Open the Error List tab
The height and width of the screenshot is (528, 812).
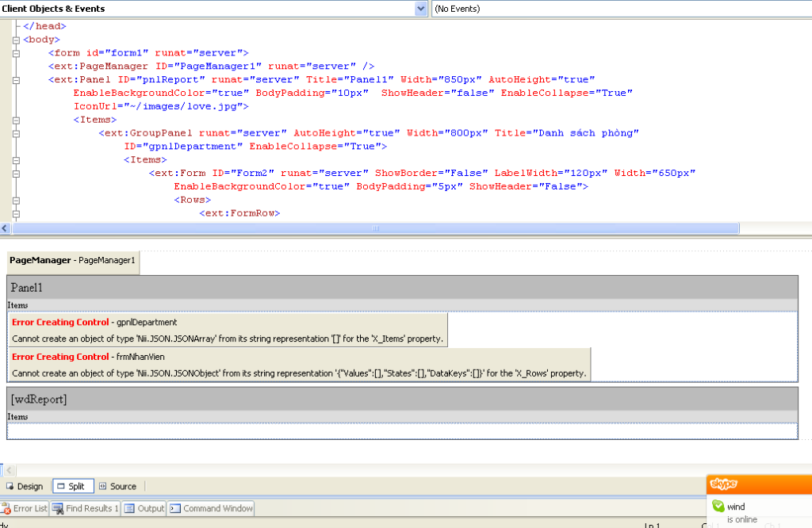point(25,508)
